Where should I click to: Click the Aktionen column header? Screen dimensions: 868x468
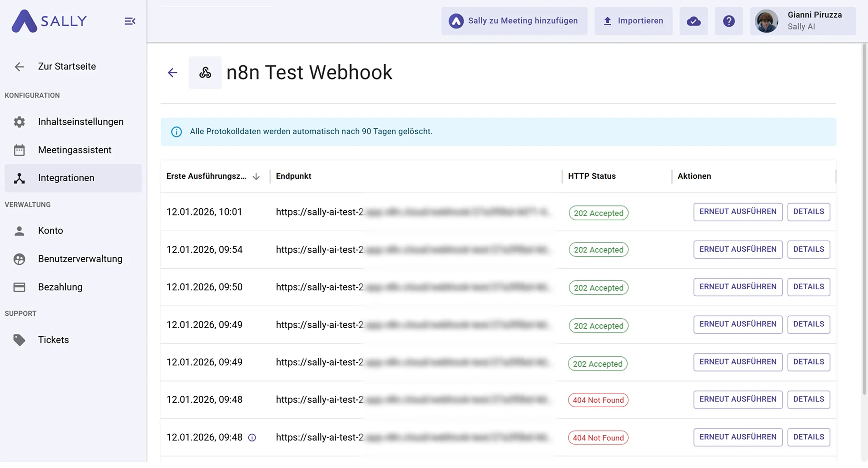click(694, 176)
